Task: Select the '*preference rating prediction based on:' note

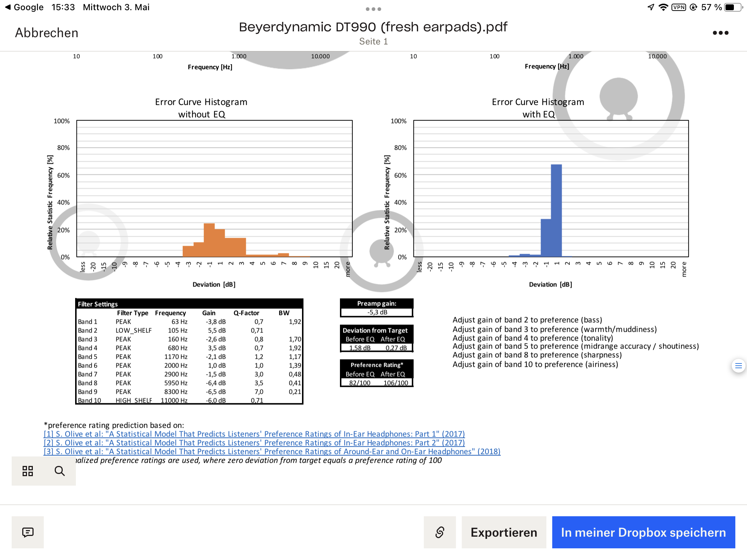Action: tap(114, 425)
